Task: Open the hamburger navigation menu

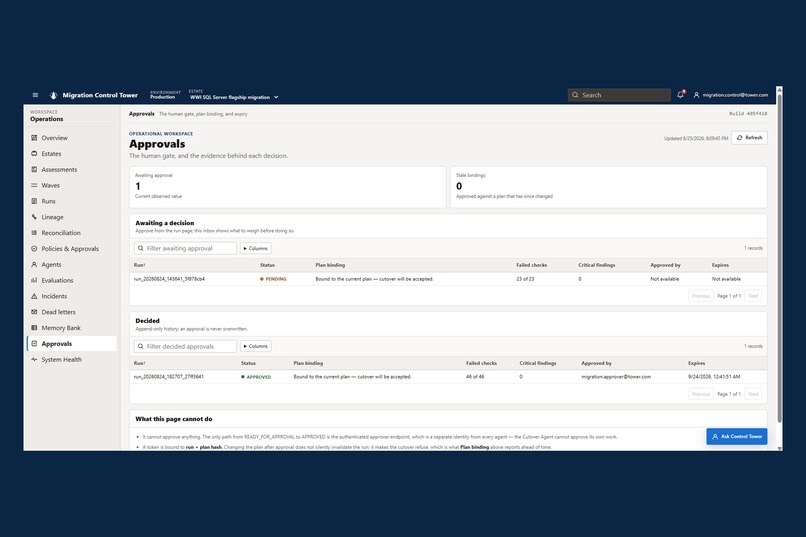Action: 35,95
